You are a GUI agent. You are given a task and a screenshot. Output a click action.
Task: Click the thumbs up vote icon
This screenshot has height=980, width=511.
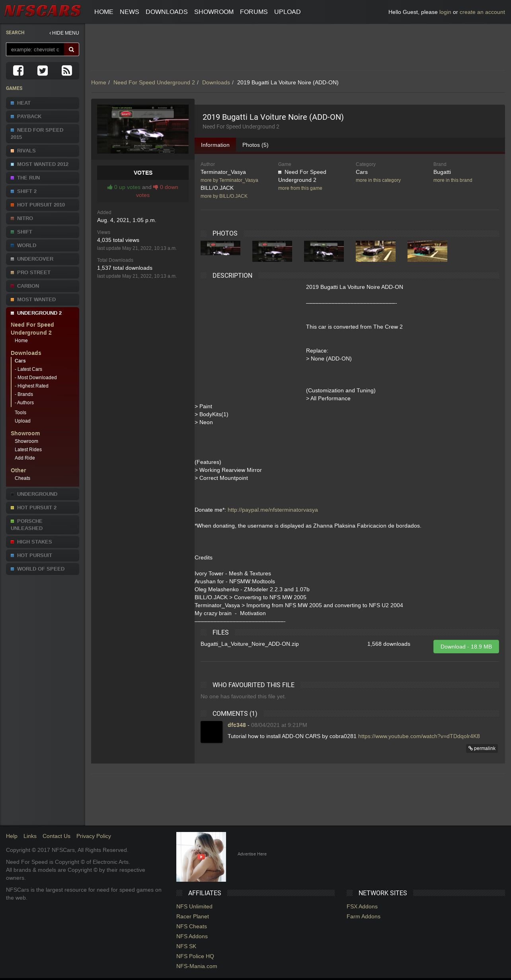110,187
